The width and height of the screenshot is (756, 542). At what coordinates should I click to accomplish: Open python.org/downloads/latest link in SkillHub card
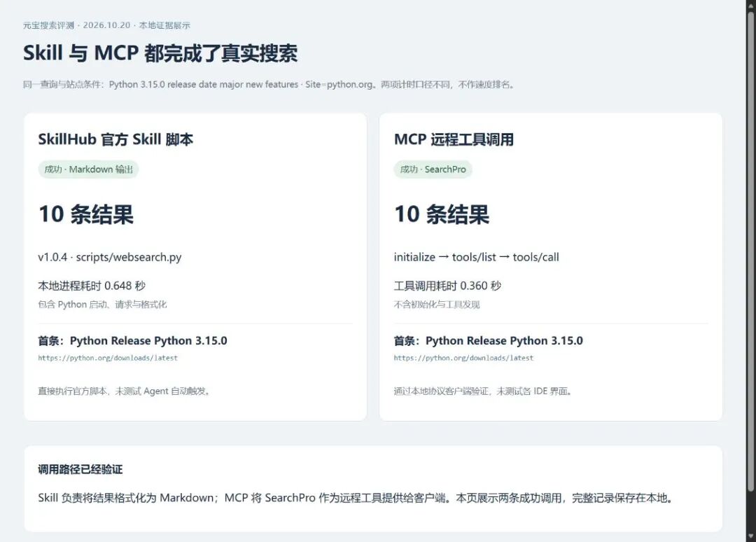click(108, 358)
